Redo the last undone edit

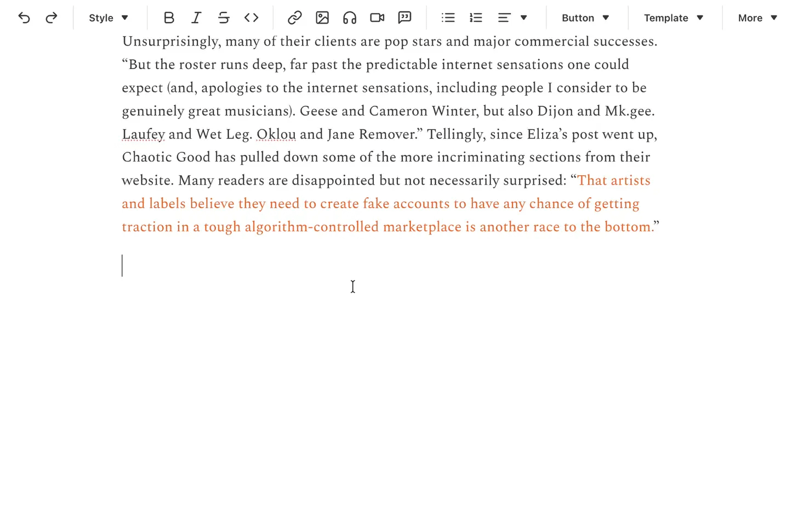click(x=52, y=18)
